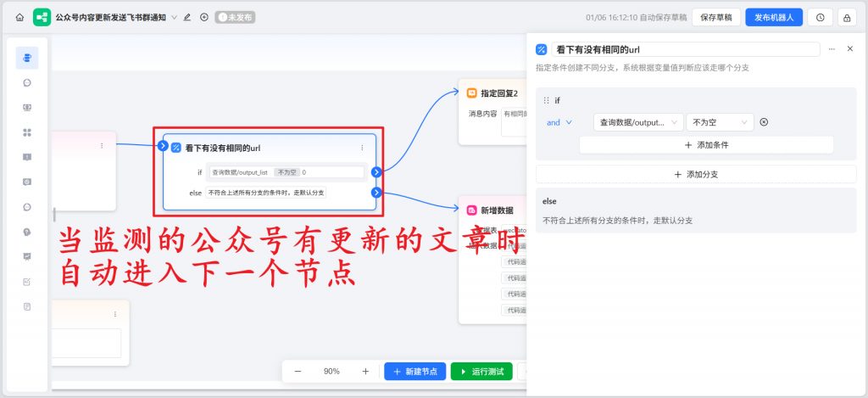Click input port of 看下有没有相同的url node

click(x=163, y=146)
